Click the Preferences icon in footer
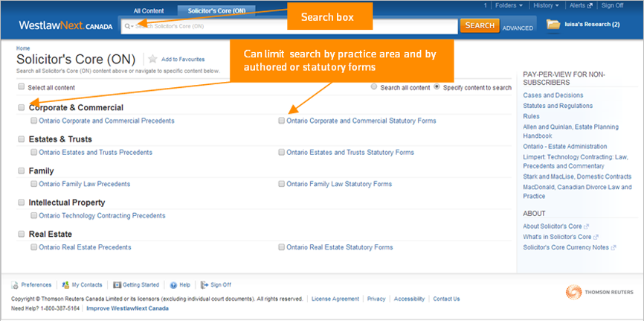 15,285
